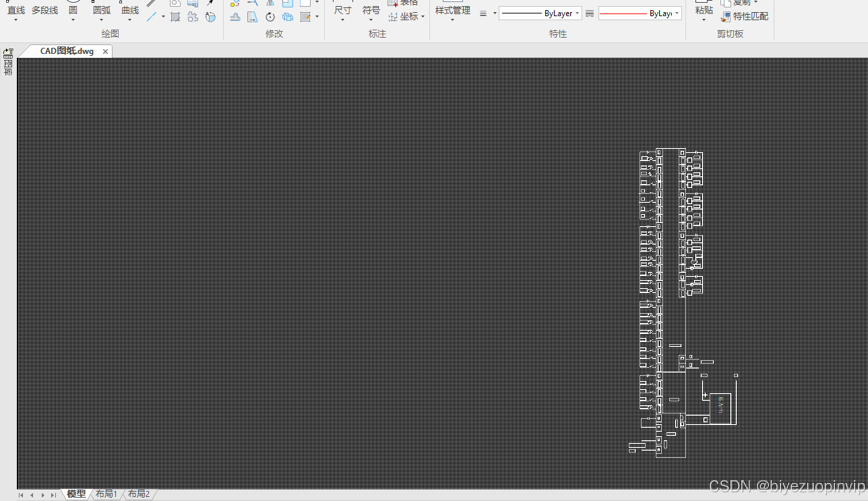Expand the 圆 dropdown arrow

73,20
